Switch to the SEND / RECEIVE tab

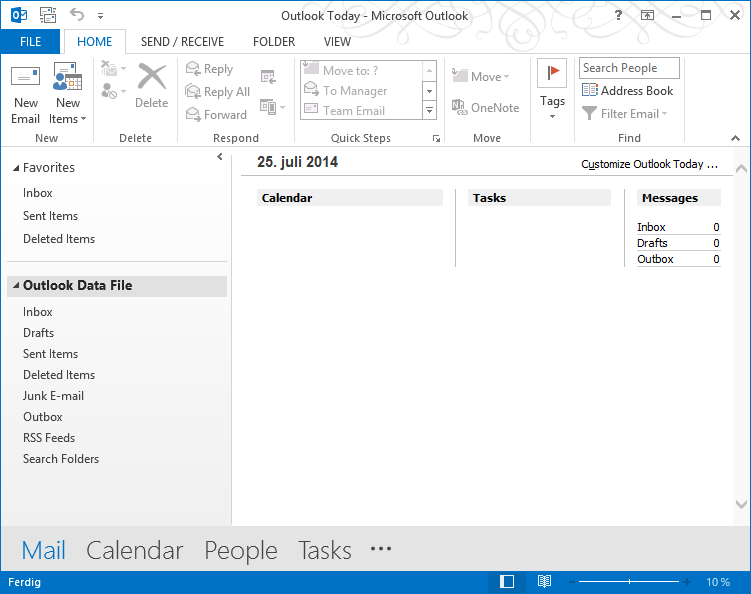182,42
